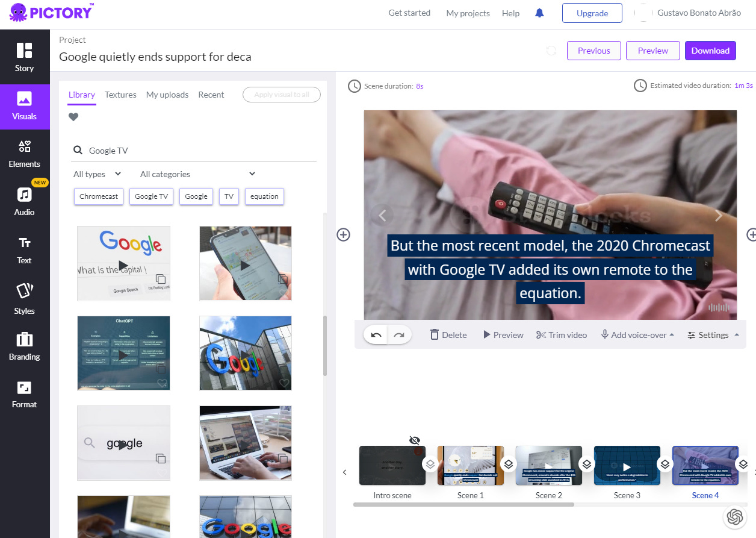Select the equation keyword chip

tap(264, 196)
